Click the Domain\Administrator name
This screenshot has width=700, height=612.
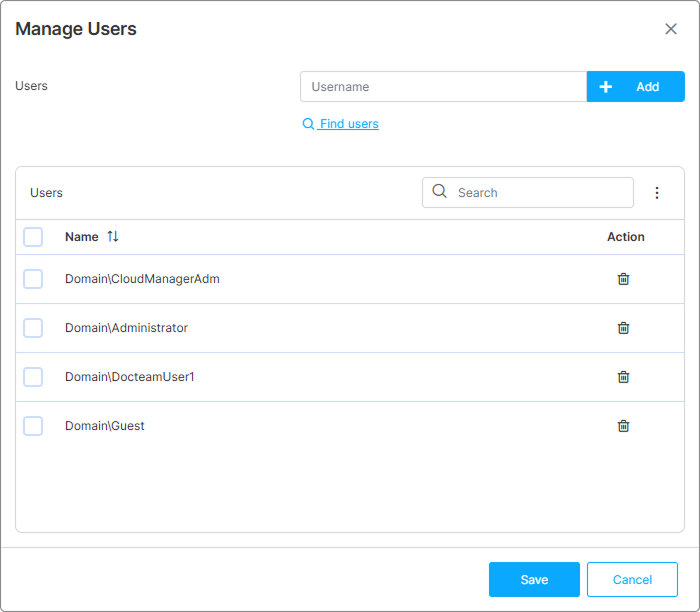pyautogui.click(x=126, y=328)
